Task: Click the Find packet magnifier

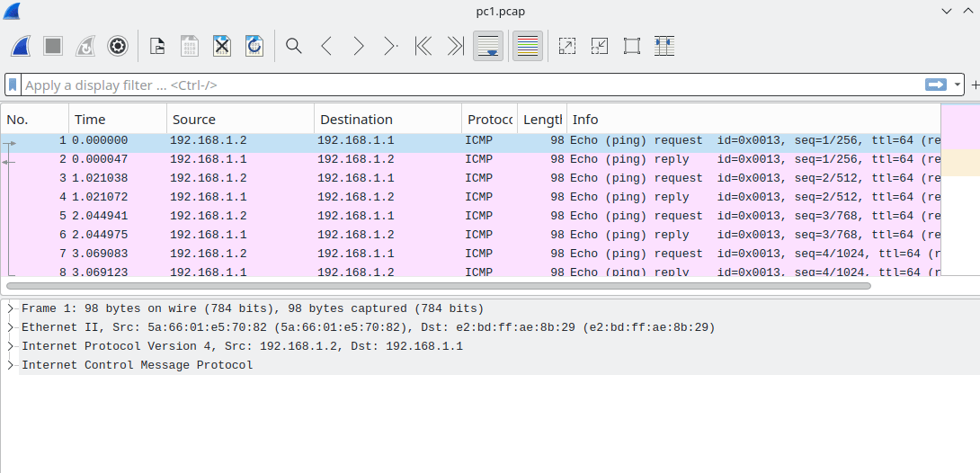Action: pos(294,46)
